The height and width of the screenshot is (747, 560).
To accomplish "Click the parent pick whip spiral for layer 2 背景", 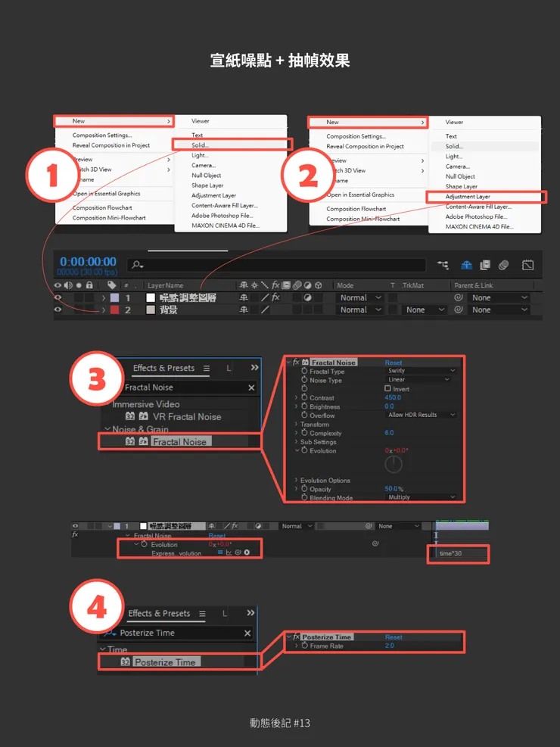I will (x=458, y=310).
